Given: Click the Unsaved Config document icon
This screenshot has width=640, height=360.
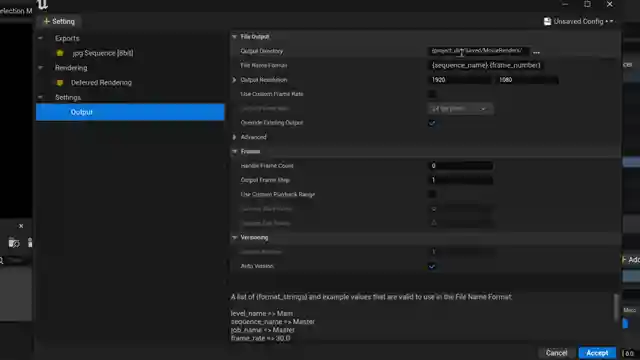Looking at the screenshot, I should click(x=547, y=21).
